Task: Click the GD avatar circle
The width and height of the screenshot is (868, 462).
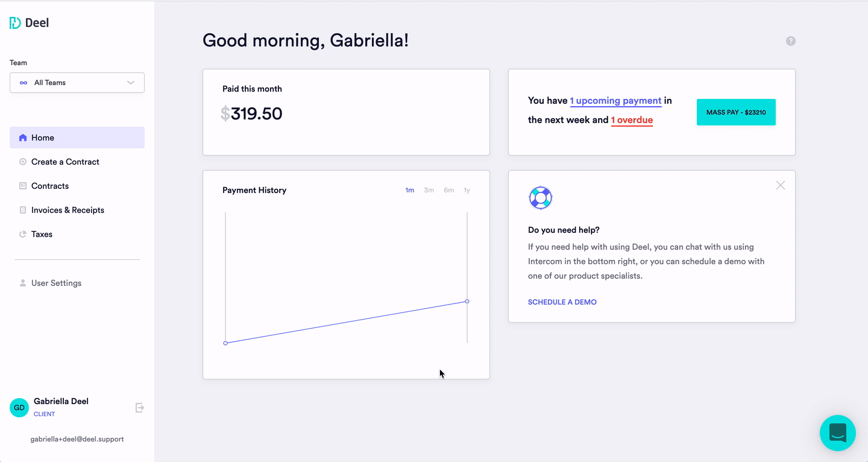Action: click(19, 408)
